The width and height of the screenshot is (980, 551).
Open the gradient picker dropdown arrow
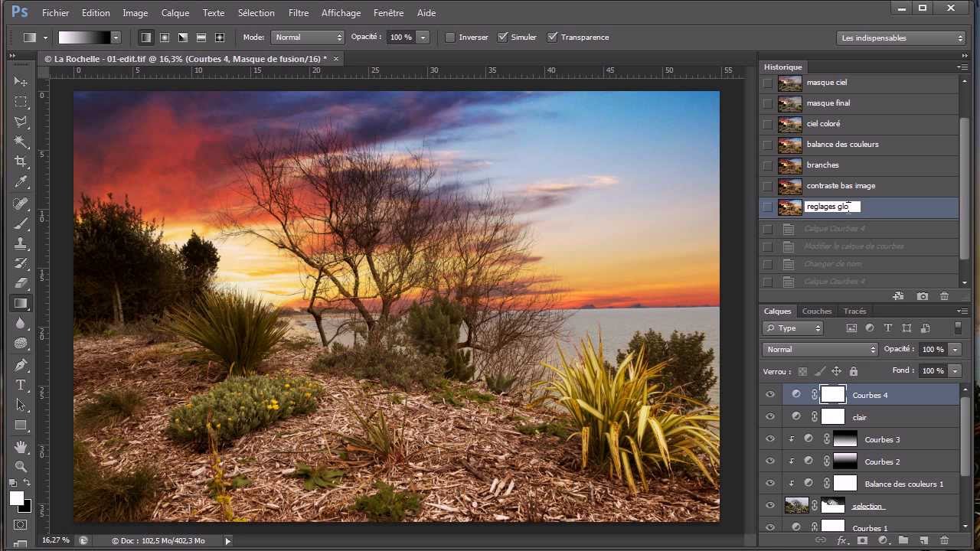(116, 37)
